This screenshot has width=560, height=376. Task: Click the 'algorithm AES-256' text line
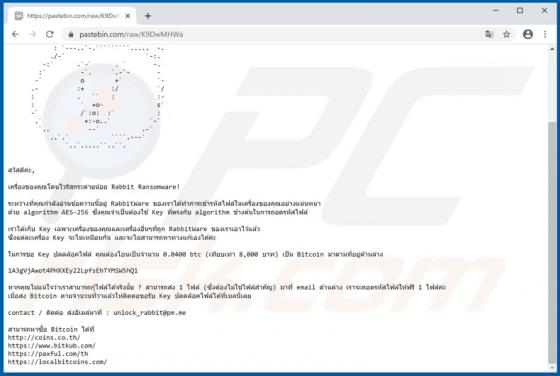click(158, 212)
